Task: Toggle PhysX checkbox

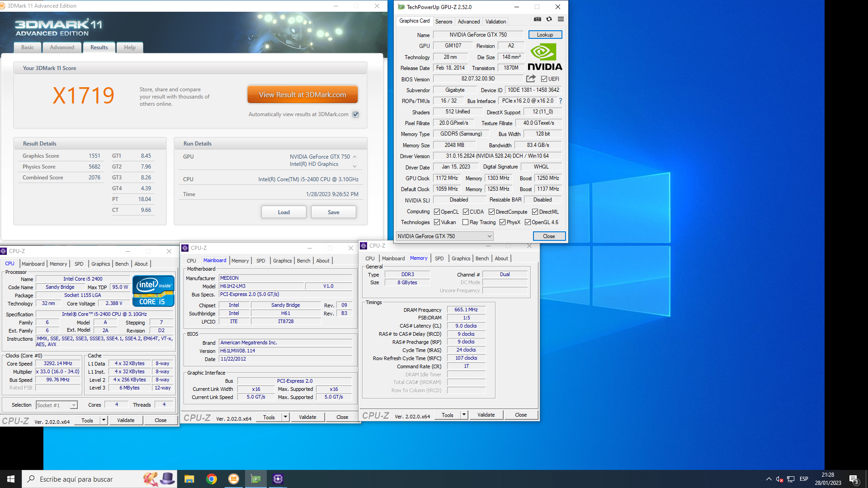Action: (x=502, y=222)
